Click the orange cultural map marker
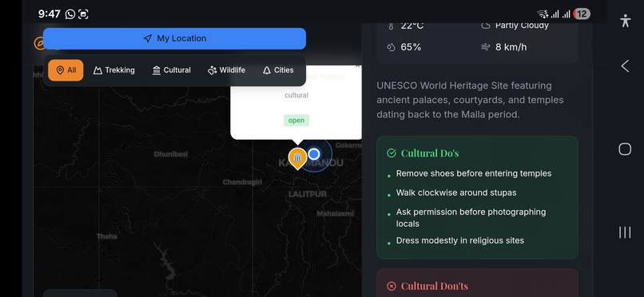Image resolution: width=644 pixels, height=297 pixels. tap(297, 158)
